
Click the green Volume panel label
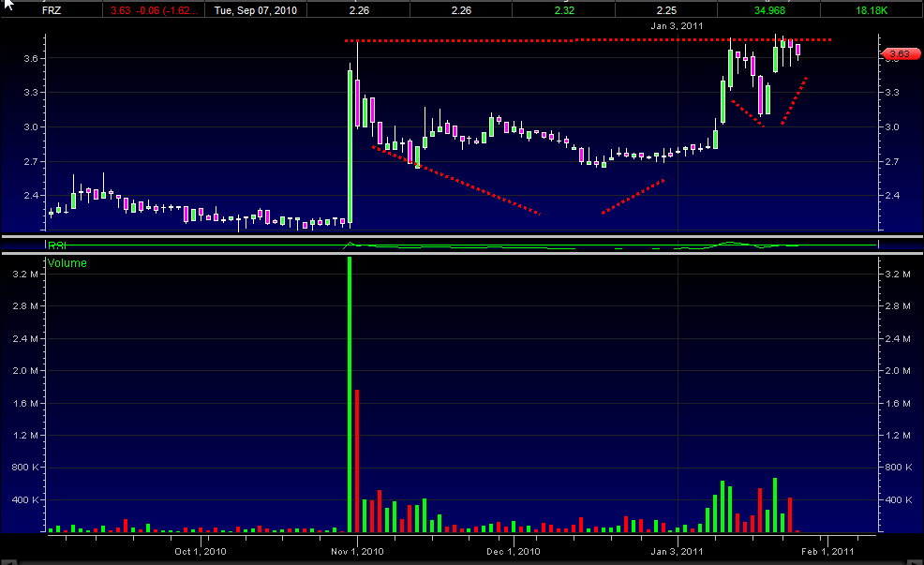[x=67, y=263]
